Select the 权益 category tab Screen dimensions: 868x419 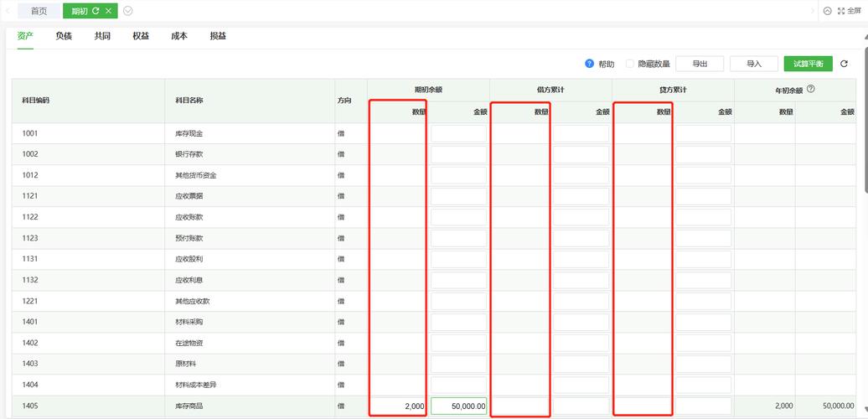point(141,36)
